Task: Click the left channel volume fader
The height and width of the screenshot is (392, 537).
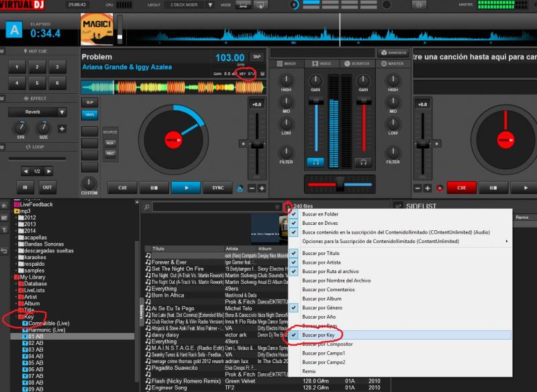Action: point(315,101)
